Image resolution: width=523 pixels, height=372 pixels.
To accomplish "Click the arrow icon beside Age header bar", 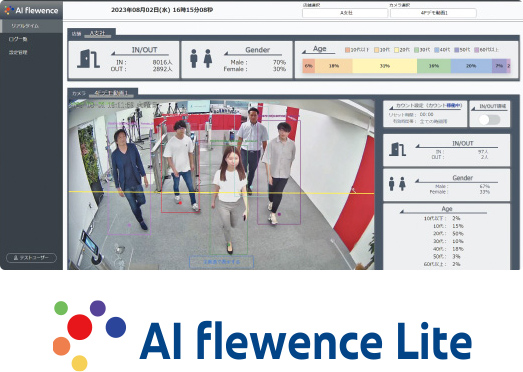I will point(304,52).
